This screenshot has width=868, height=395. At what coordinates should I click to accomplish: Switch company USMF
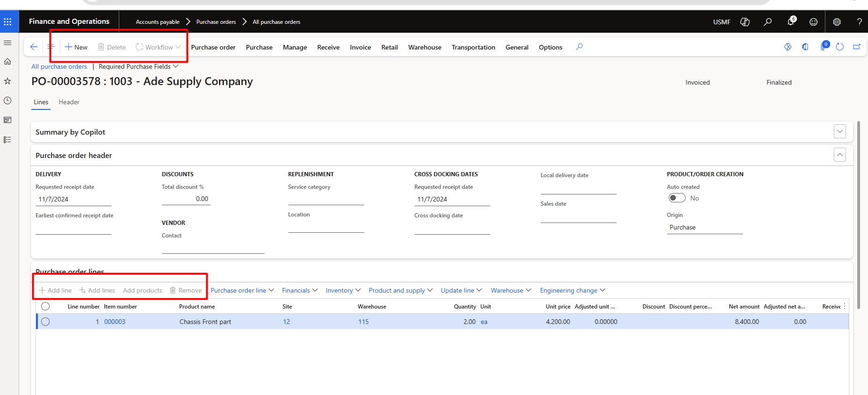coord(722,22)
